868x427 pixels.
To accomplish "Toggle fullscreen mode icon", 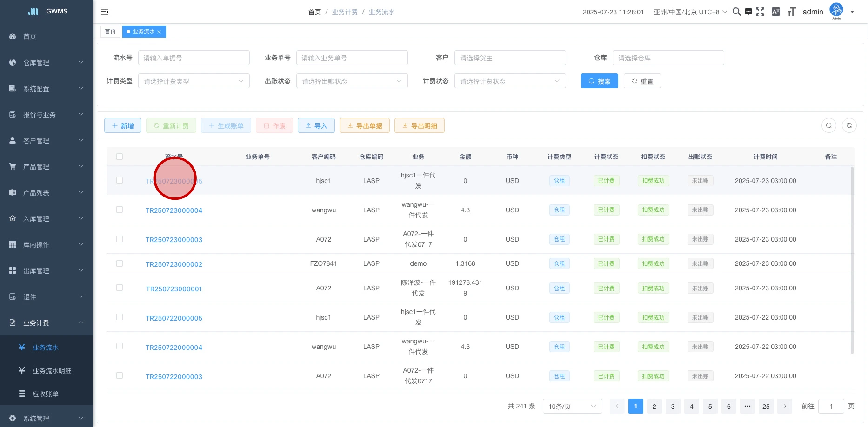I will 760,12.
